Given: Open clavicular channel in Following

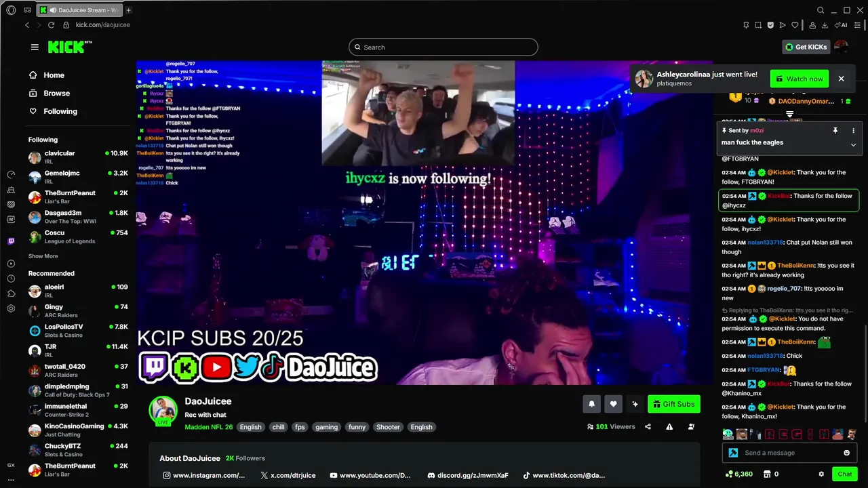Looking at the screenshot, I should click(x=78, y=157).
